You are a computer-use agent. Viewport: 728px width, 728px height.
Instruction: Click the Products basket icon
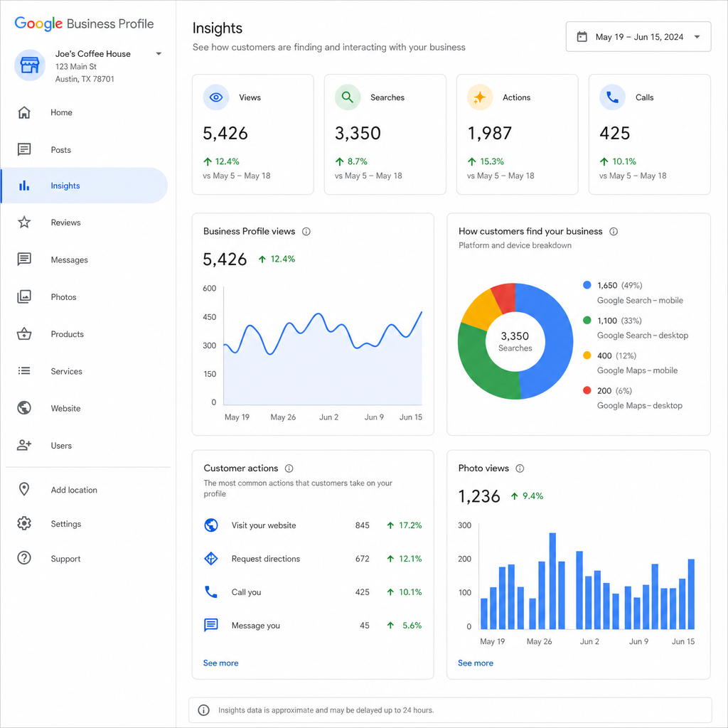click(24, 334)
